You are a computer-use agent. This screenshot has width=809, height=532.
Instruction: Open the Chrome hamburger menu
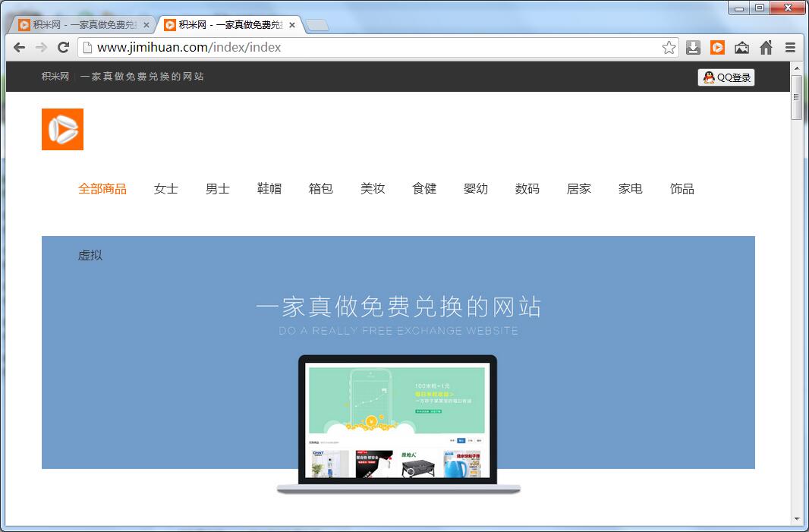(x=790, y=48)
